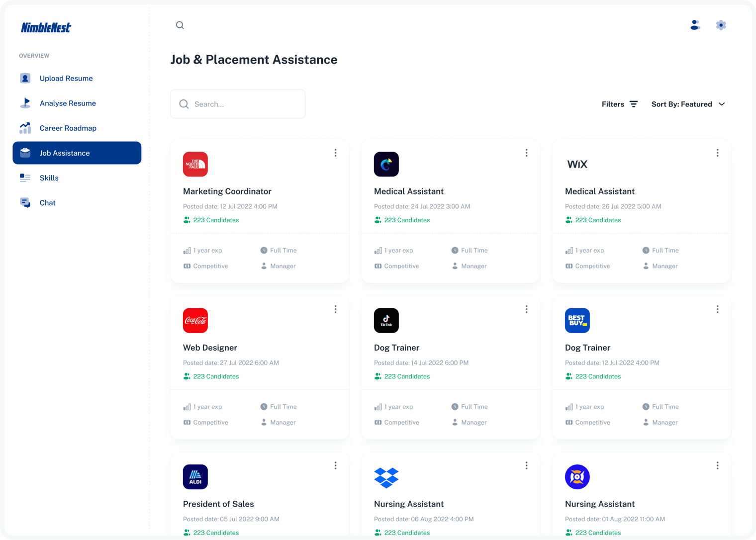Open the user profile icon
The height and width of the screenshot is (540, 756).
coord(695,25)
